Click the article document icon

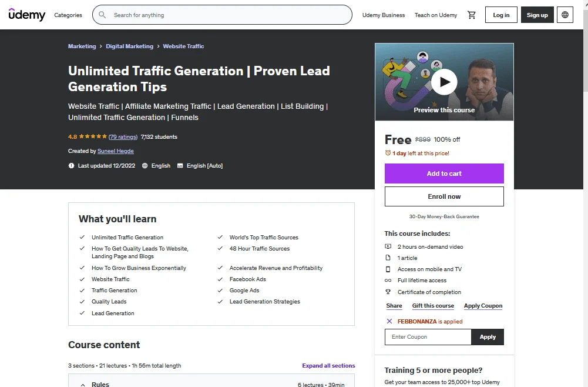click(388, 258)
